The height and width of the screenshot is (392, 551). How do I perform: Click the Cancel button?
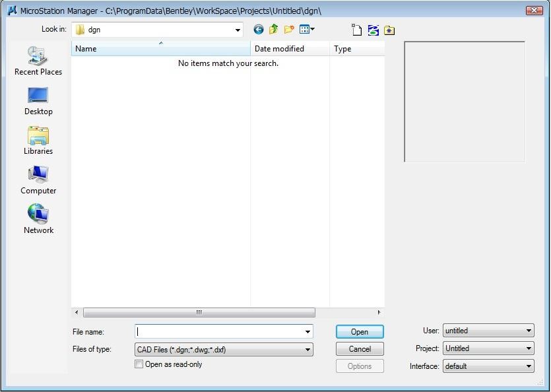click(x=360, y=349)
